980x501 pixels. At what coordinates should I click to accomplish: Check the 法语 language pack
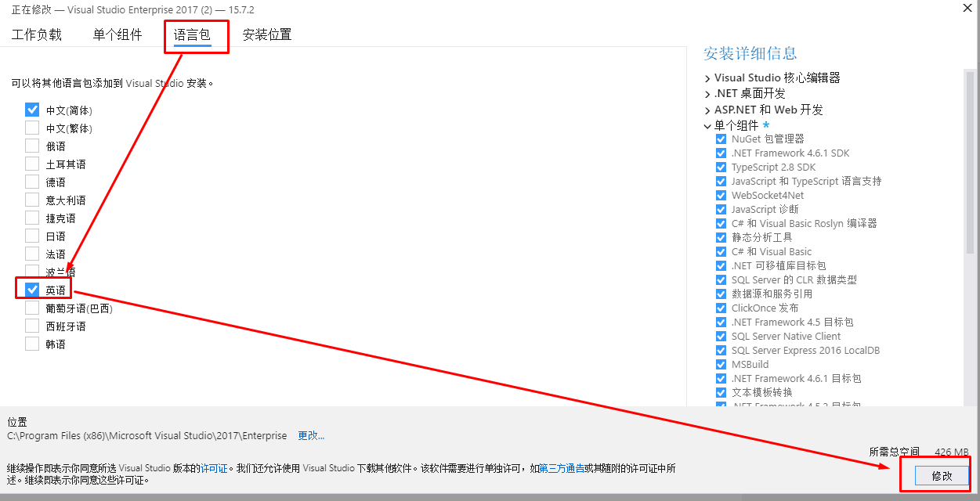click(32, 254)
